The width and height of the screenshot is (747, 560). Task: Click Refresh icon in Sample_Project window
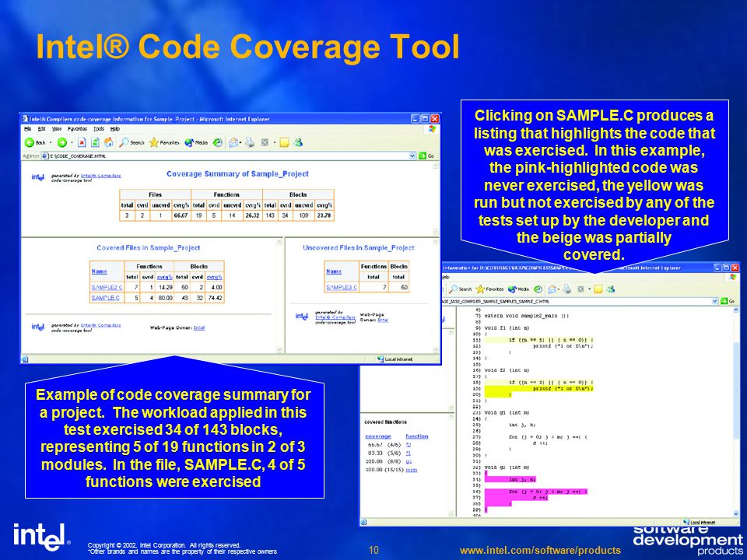click(95, 142)
